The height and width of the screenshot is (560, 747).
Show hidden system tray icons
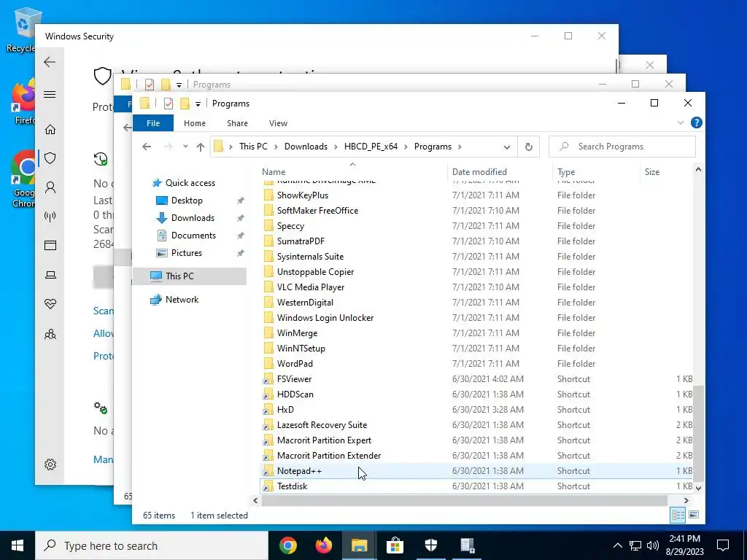click(x=617, y=545)
